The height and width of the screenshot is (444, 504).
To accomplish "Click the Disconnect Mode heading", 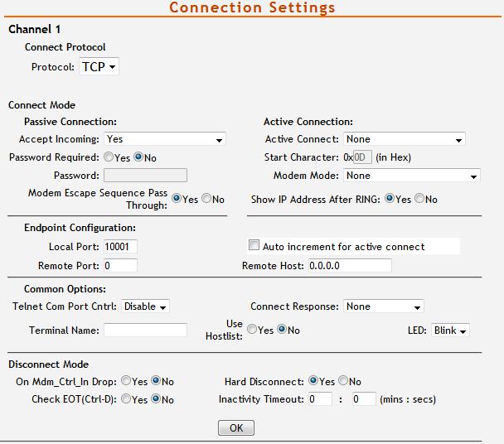I will [x=49, y=364].
